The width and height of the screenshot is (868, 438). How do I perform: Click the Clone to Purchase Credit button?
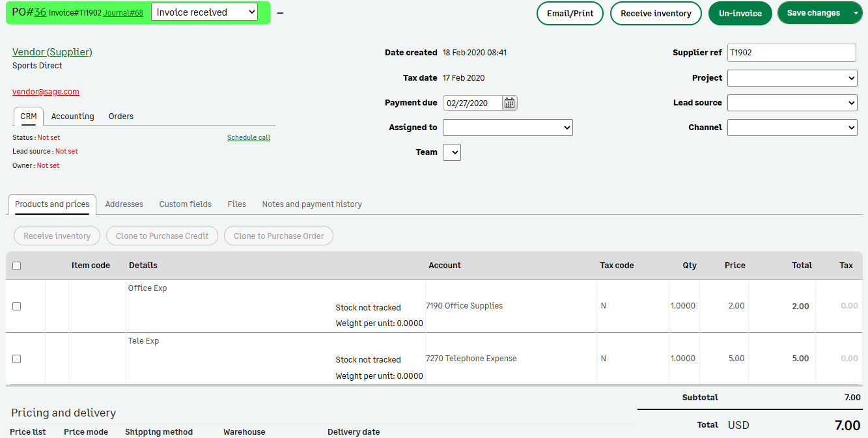(x=162, y=236)
